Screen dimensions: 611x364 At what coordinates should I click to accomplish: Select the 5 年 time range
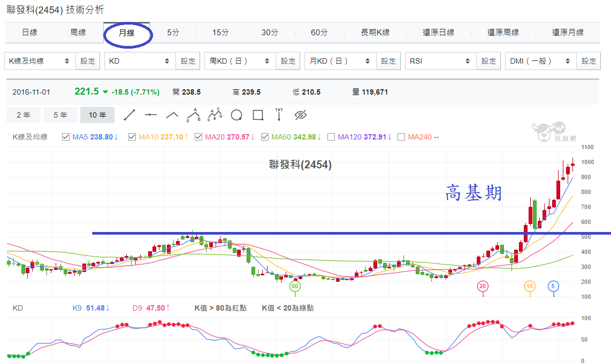(60, 115)
